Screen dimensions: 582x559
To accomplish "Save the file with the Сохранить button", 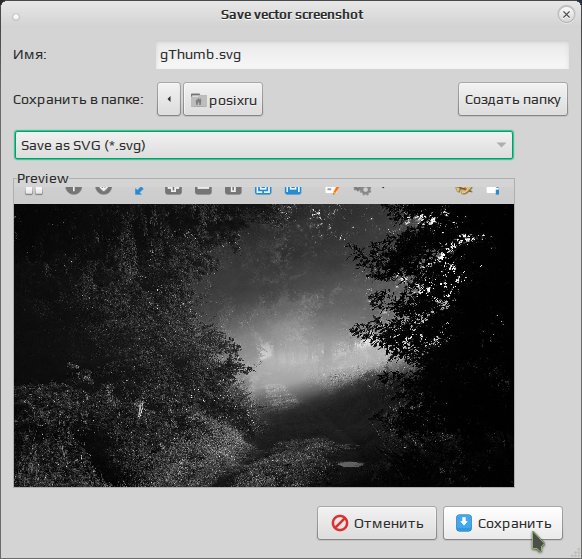I will coord(503,523).
